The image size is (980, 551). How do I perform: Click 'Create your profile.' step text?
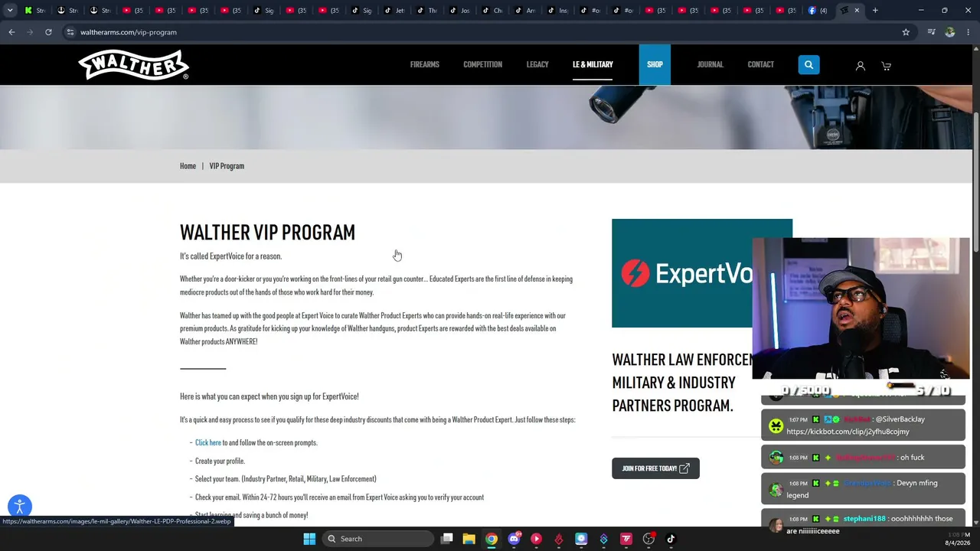(x=220, y=461)
